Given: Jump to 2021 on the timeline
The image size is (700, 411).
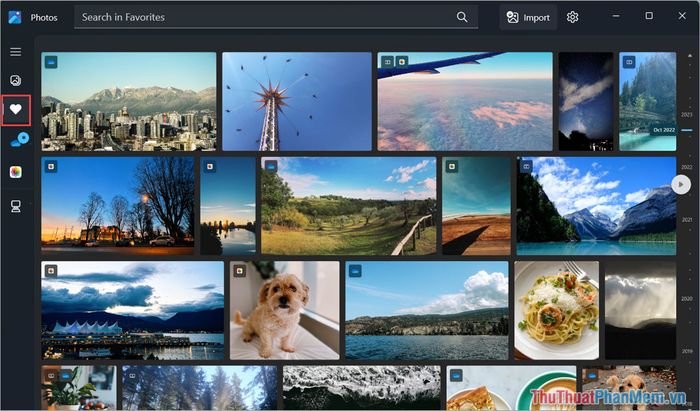Looking at the screenshot, I should tap(686, 219).
